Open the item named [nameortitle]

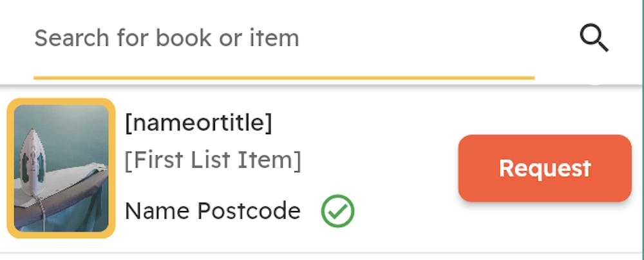click(x=198, y=123)
